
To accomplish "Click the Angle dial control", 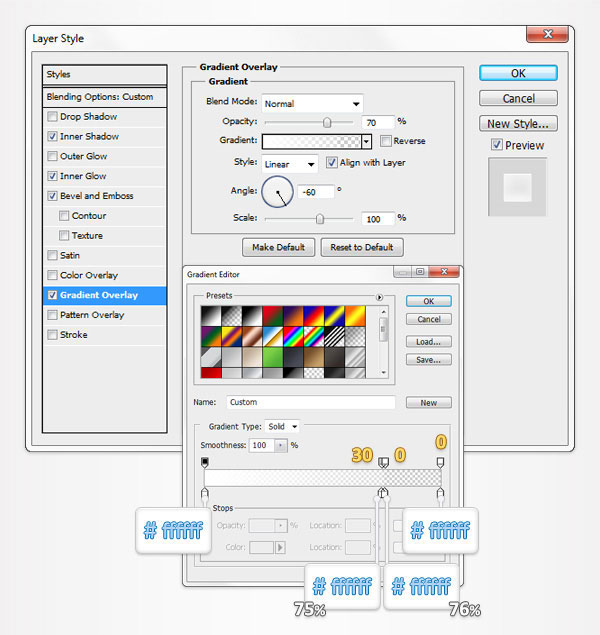I will tap(278, 192).
